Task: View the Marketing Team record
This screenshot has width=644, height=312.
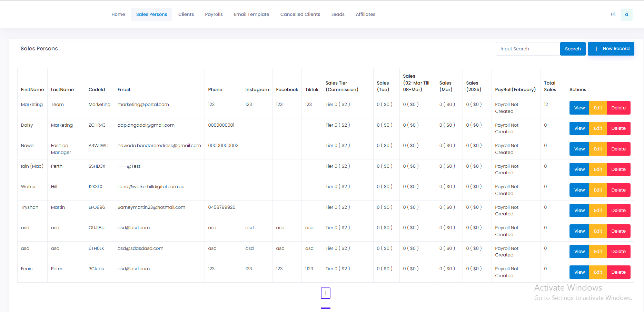Action: coord(579,108)
